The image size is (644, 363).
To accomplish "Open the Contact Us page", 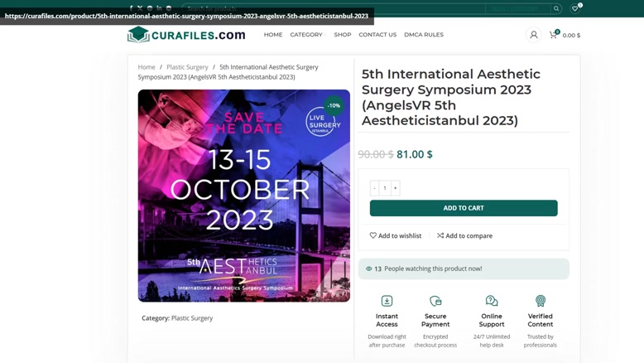I will coord(377,35).
